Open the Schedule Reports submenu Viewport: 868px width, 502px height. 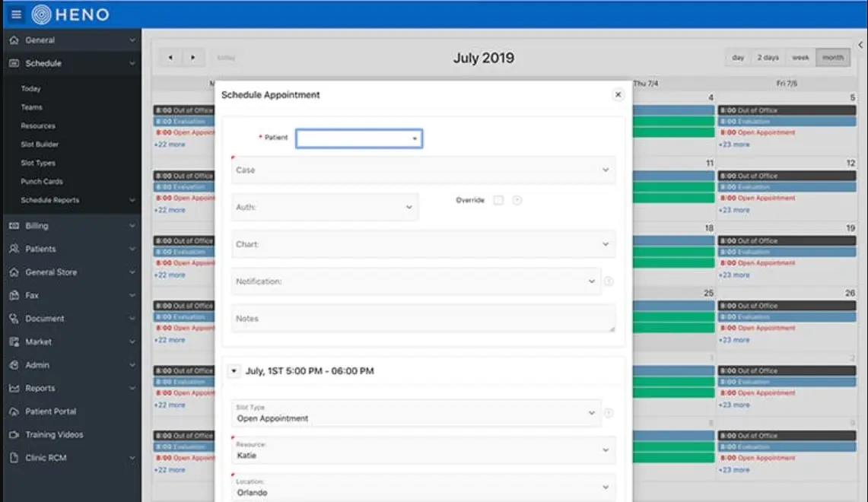point(47,199)
